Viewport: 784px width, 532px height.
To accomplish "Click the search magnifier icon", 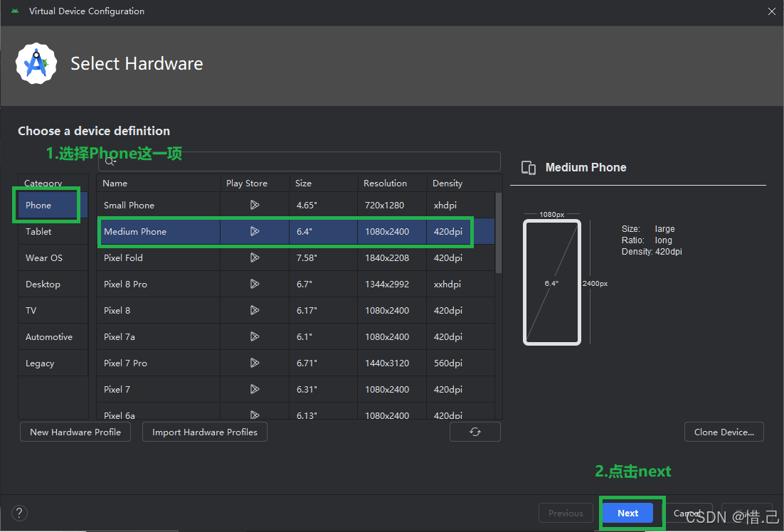I will click(x=110, y=161).
